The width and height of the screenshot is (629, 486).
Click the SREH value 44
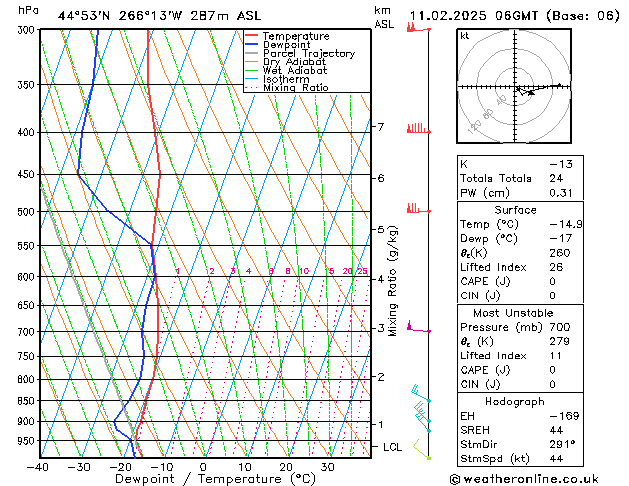click(x=556, y=430)
